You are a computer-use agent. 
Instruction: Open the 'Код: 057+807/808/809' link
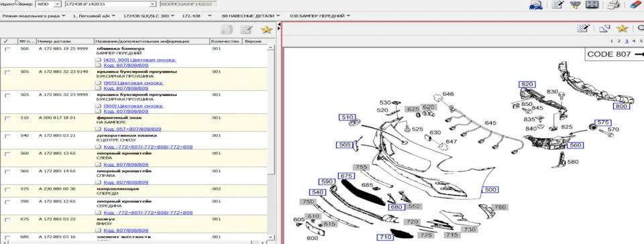pos(132,129)
